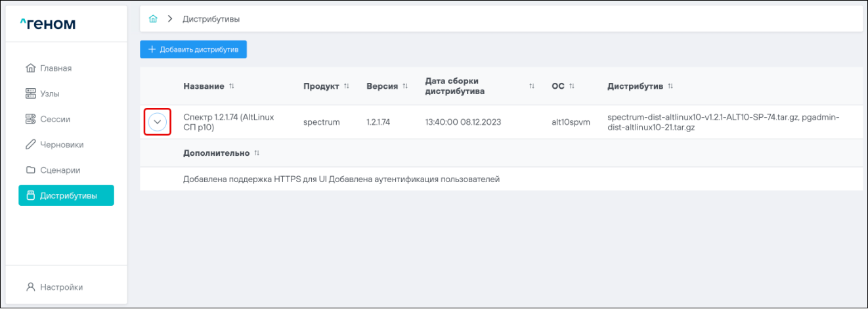Sort by Продукт column arrows icon
Screen dimensions: 868x309
tap(346, 87)
